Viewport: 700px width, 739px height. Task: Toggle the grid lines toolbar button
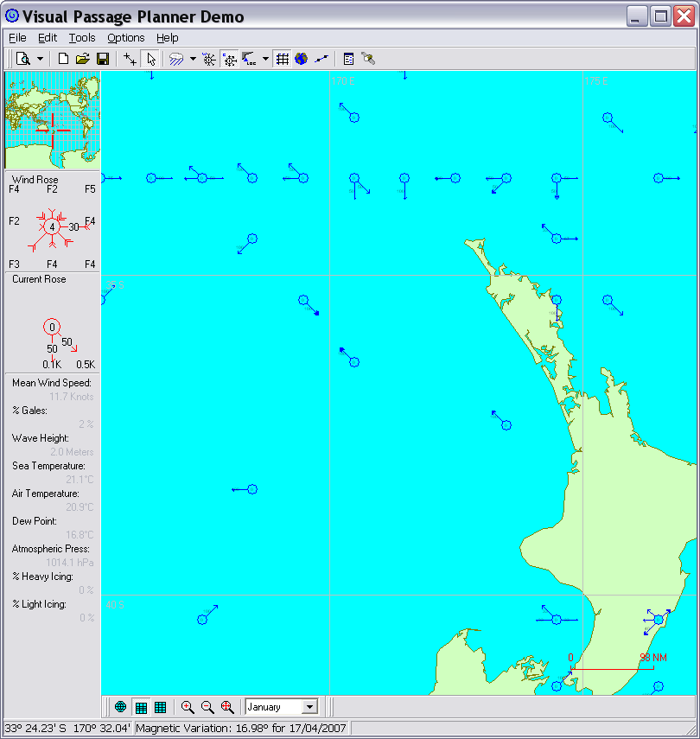(282, 59)
